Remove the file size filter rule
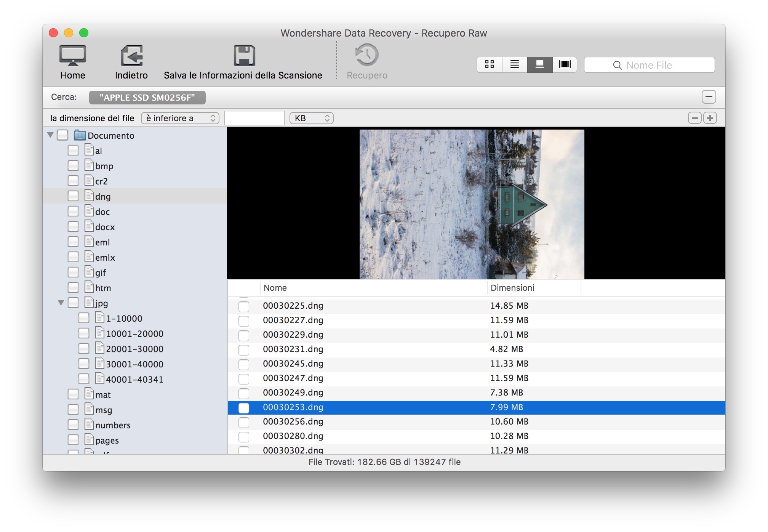This screenshot has width=768, height=532. click(694, 118)
